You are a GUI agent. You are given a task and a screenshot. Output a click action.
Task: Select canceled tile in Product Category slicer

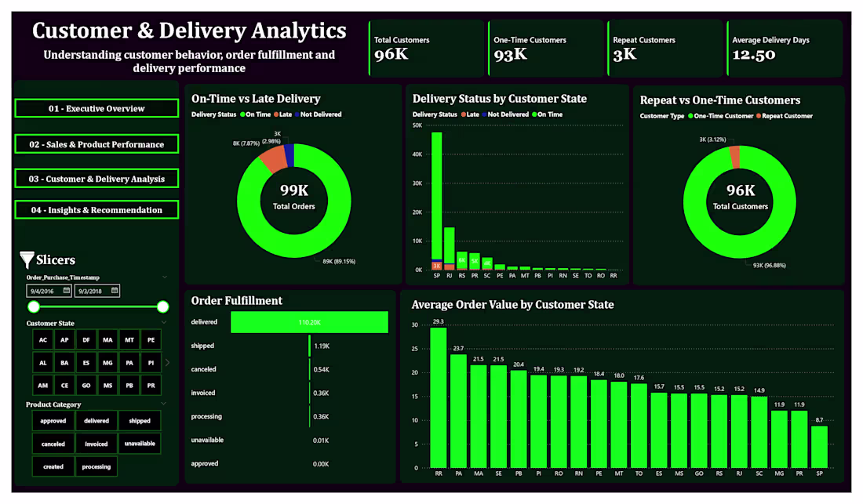[x=53, y=444]
